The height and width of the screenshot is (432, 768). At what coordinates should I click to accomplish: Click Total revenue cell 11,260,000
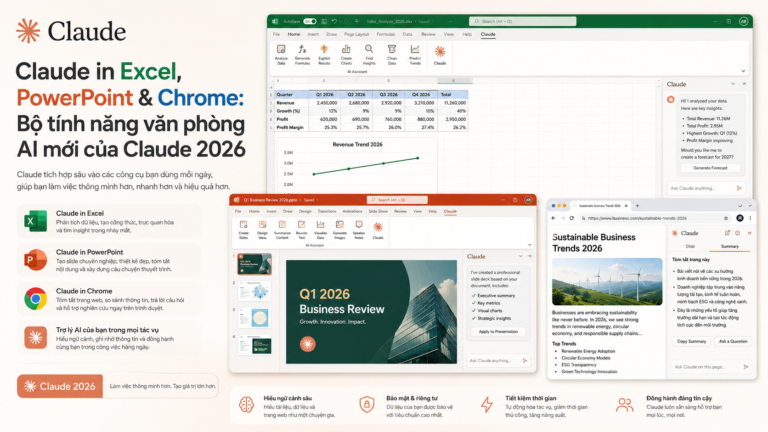[454, 103]
